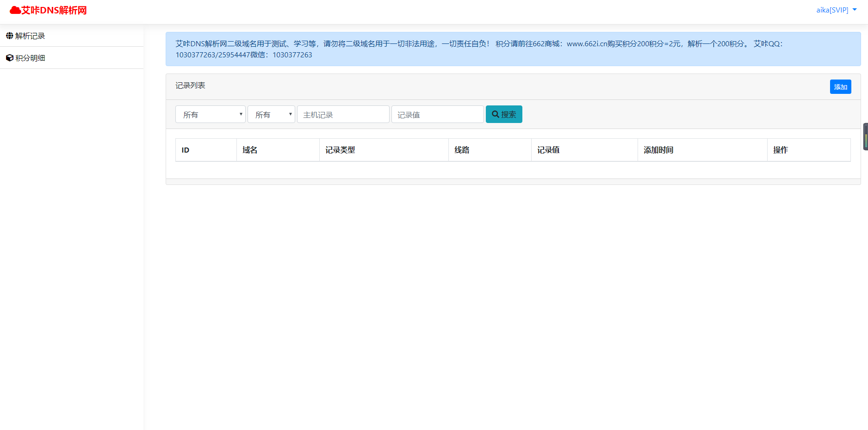Open the aika[SVIP] user dropdown
This screenshot has width=868, height=430.
[836, 9]
